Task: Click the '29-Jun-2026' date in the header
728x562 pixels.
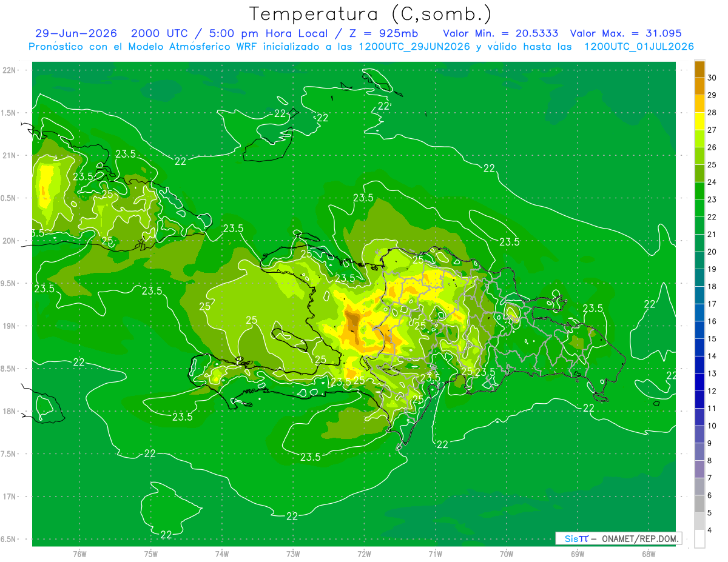Action: pyautogui.click(x=76, y=34)
